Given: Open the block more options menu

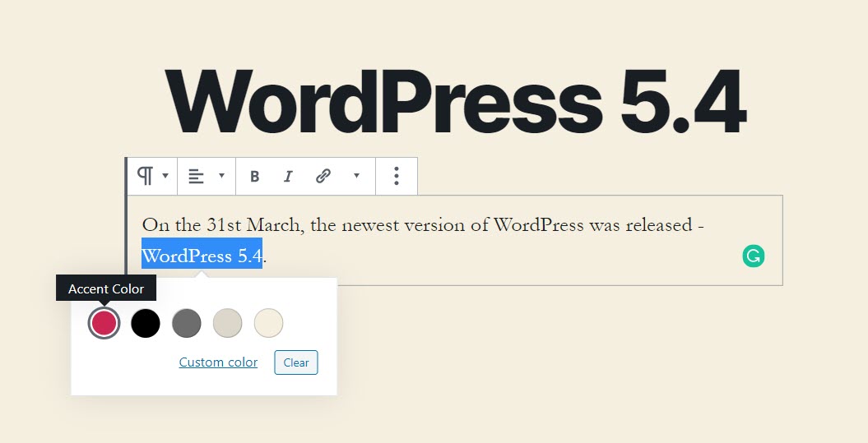Looking at the screenshot, I should pos(397,176).
